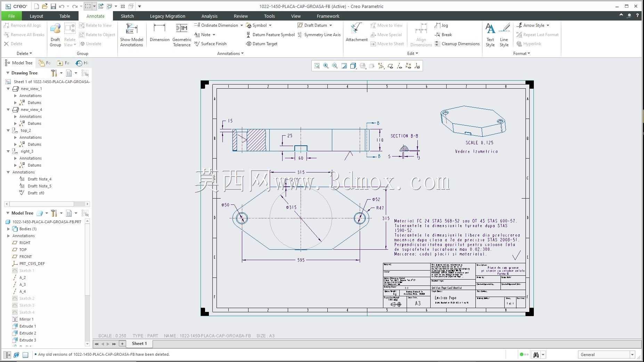644x362 pixels.
Task: Toggle datum display filters icon
Action: (x=381, y=66)
